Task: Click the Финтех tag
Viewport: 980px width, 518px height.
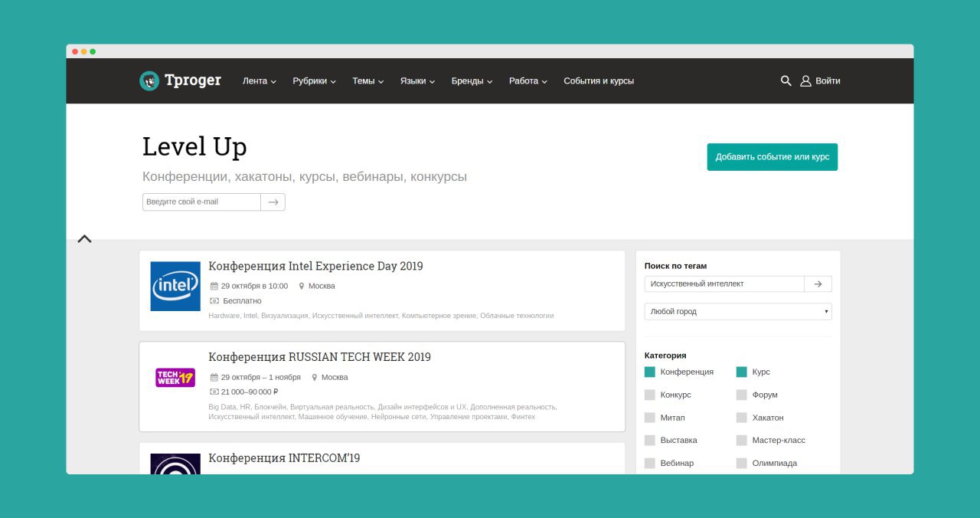Action: pyautogui.click(x=523, y=417)
